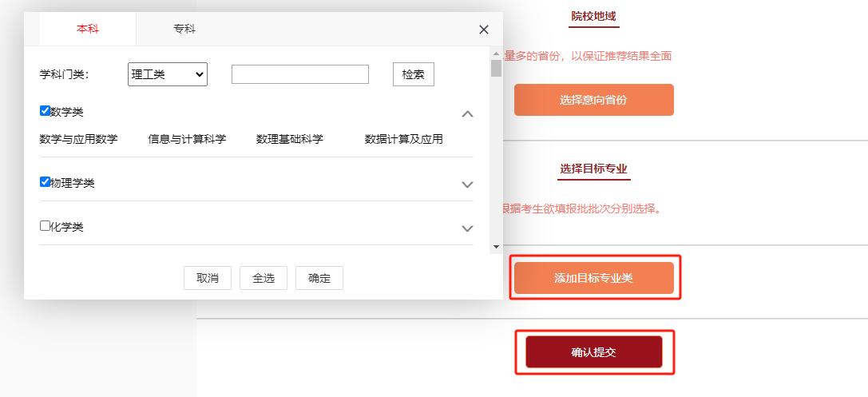The width and height of the screenshot is (868, 397).
Task: Check the 化学类 checkbox
Action: [x=46, y=225]
